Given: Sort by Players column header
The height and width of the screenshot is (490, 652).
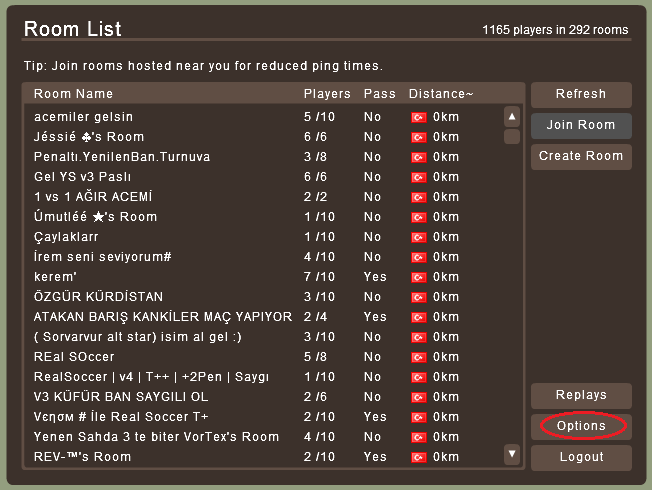Looking at the screenshot, I should (327, 94).
